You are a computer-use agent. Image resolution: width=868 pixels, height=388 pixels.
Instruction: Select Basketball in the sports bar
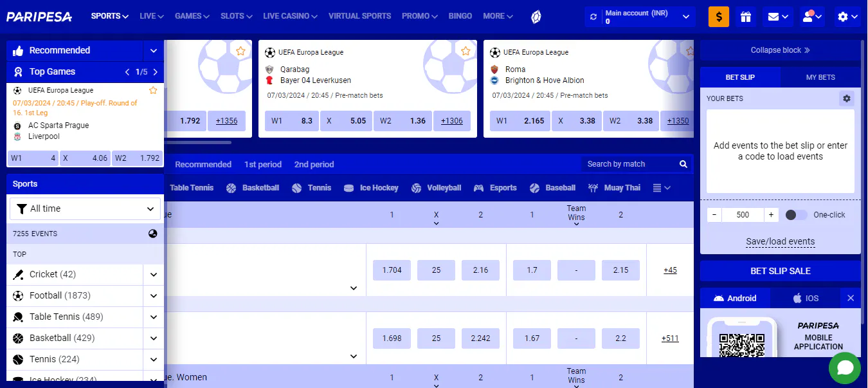coord(253,188)
